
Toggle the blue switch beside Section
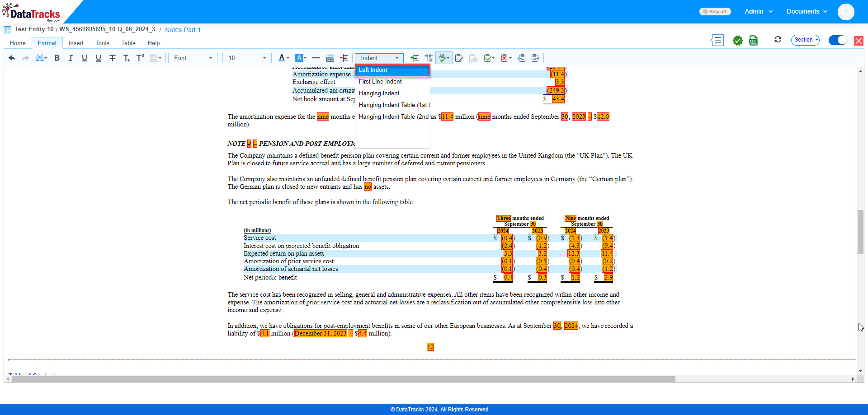[x=838, y=40]
